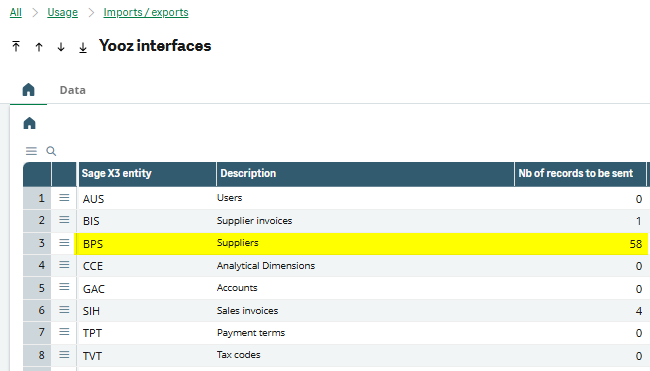Go to first record arrow icon
The width and height of the screenshot is (650, 371).
[x=16, y=46]
